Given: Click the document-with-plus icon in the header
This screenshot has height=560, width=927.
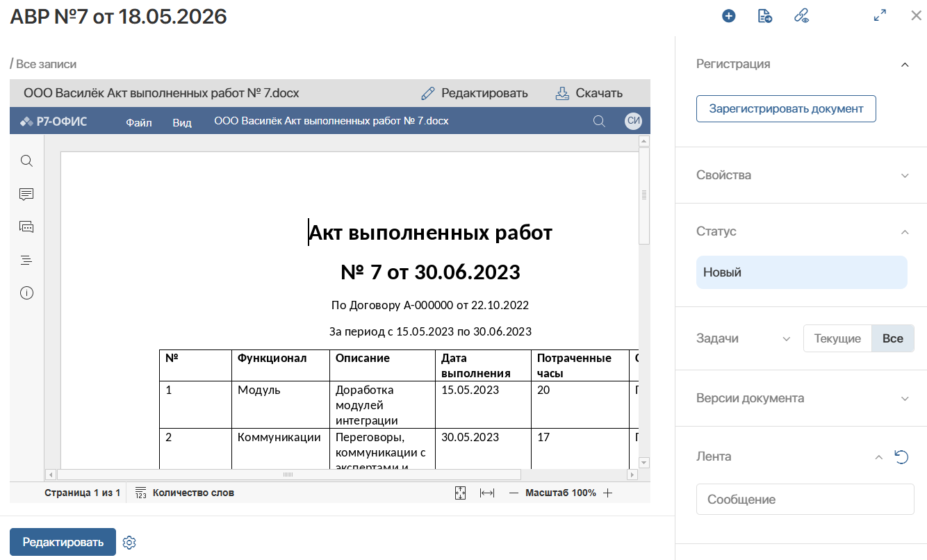Looking at the screenshot, I should (765, 16).
